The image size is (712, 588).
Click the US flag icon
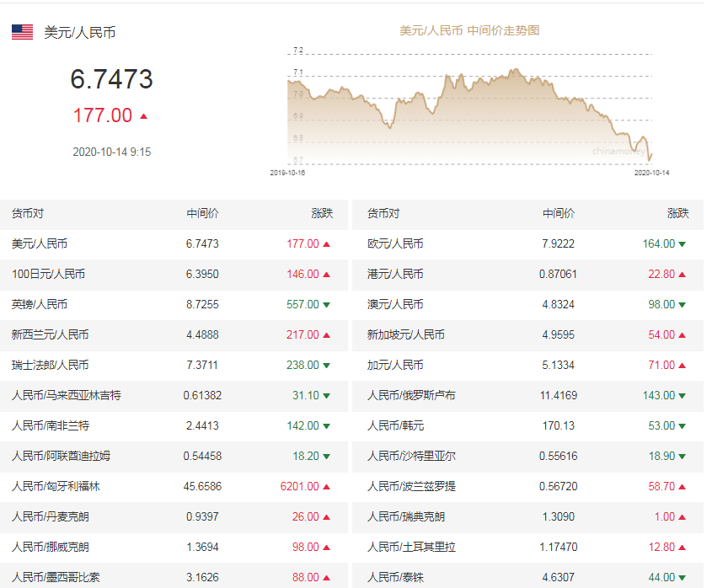[x=21, y=32]
